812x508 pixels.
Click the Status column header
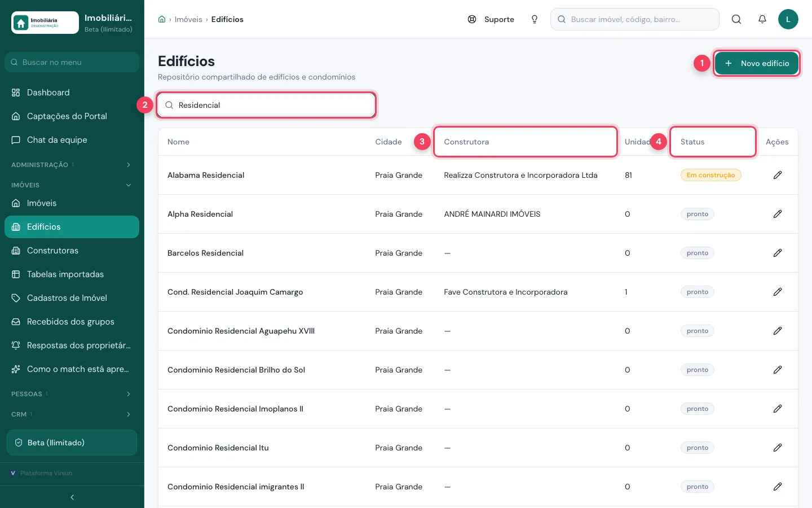pyautogui.click(x=713, y=142)
